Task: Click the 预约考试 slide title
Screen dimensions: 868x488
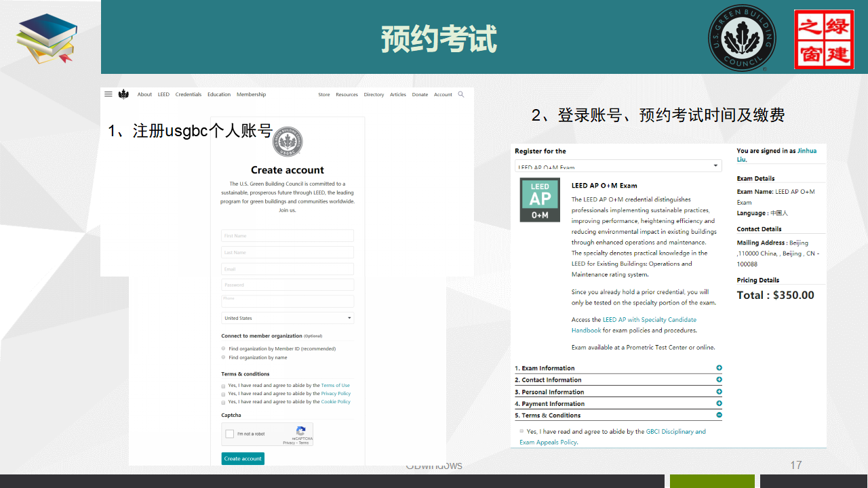Action: point(439,39)
